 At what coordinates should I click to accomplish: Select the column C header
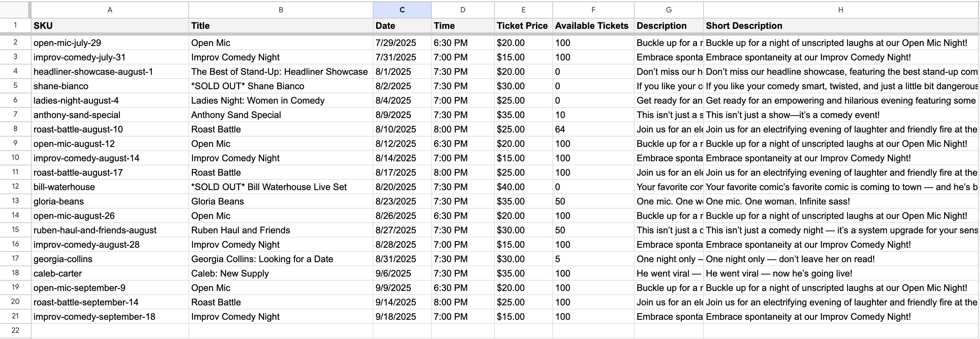[x=402, y=10]
